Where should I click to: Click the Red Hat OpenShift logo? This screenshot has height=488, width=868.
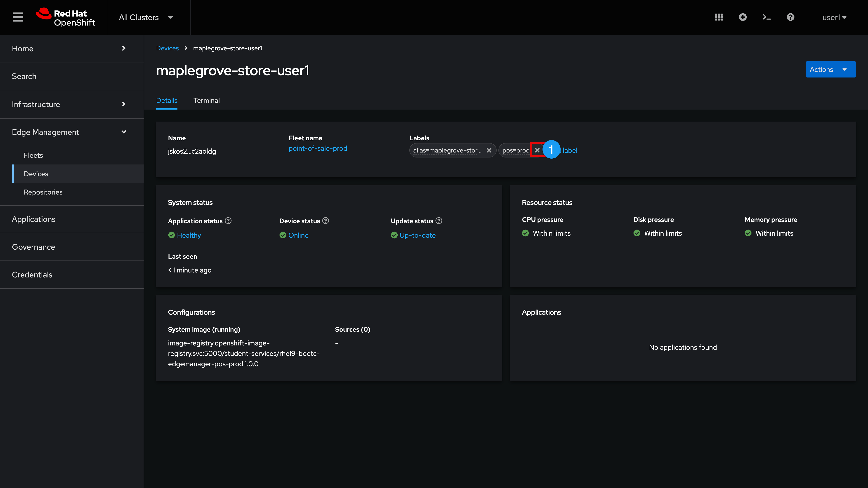pos(66,17)
